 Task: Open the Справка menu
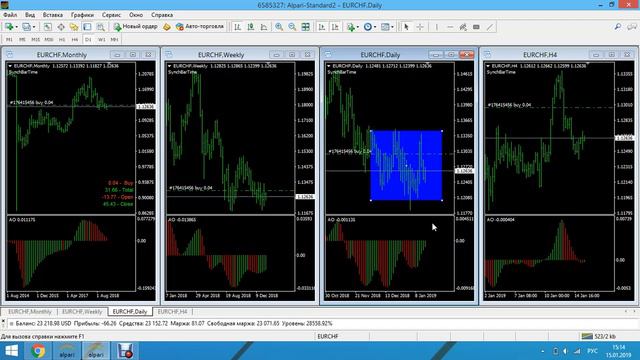click(162, 15)
